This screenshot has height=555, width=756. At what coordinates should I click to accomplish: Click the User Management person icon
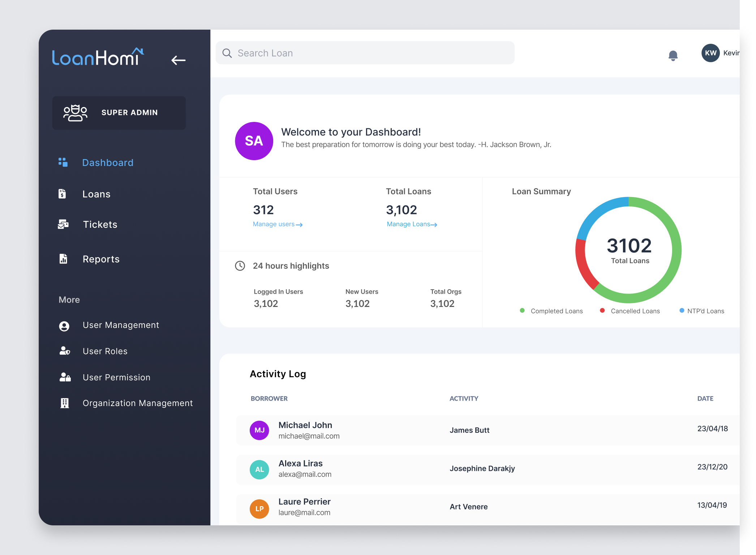click(x=64, y=326)
